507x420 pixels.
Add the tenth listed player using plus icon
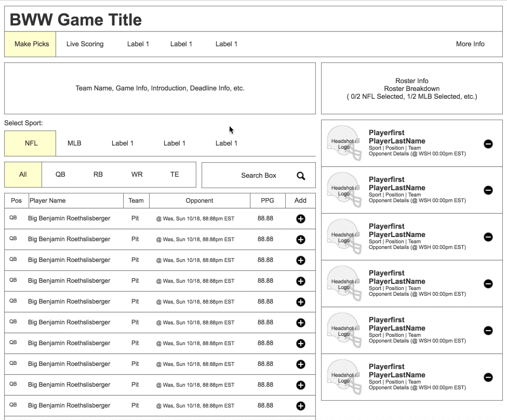(300, 406)
